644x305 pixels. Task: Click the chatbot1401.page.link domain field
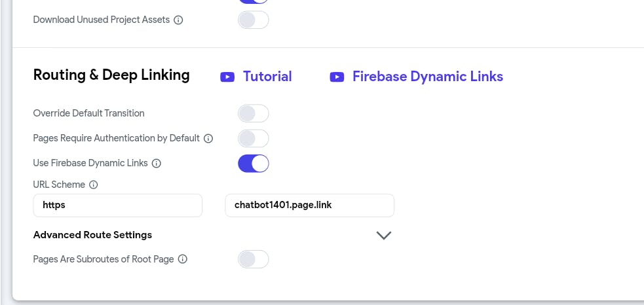click(309, 205)
